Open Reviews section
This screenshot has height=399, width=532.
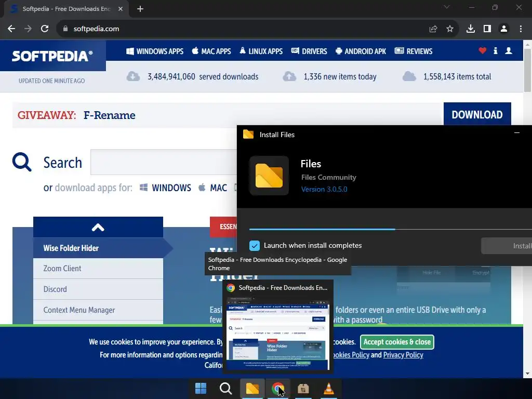[x=414, y=51]
